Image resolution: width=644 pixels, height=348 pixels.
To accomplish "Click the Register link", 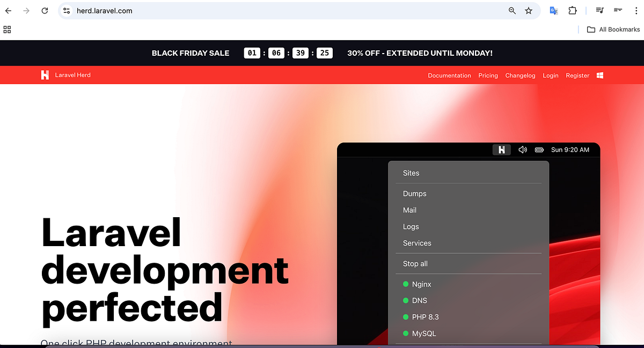I will coord(577,75).
